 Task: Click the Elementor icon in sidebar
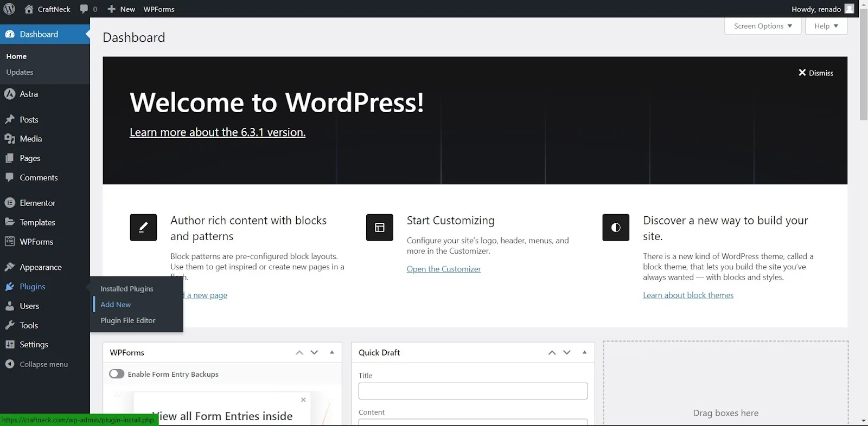point(10,203)
